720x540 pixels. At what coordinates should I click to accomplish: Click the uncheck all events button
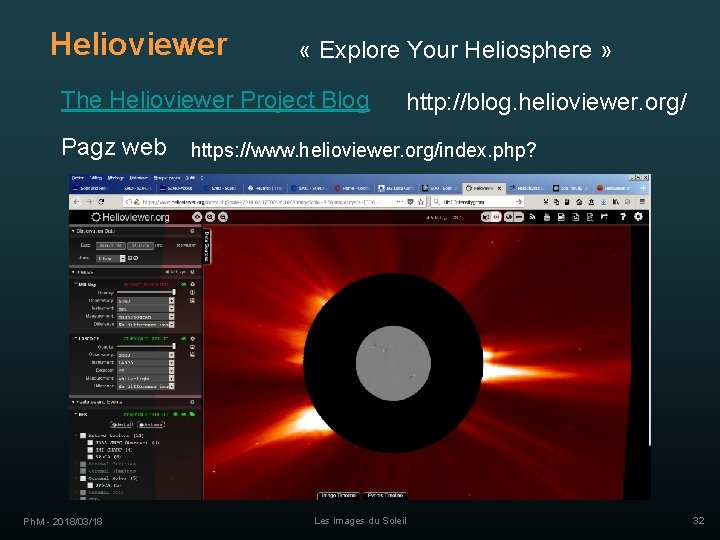pyautogui.click(x=151, y=424)
